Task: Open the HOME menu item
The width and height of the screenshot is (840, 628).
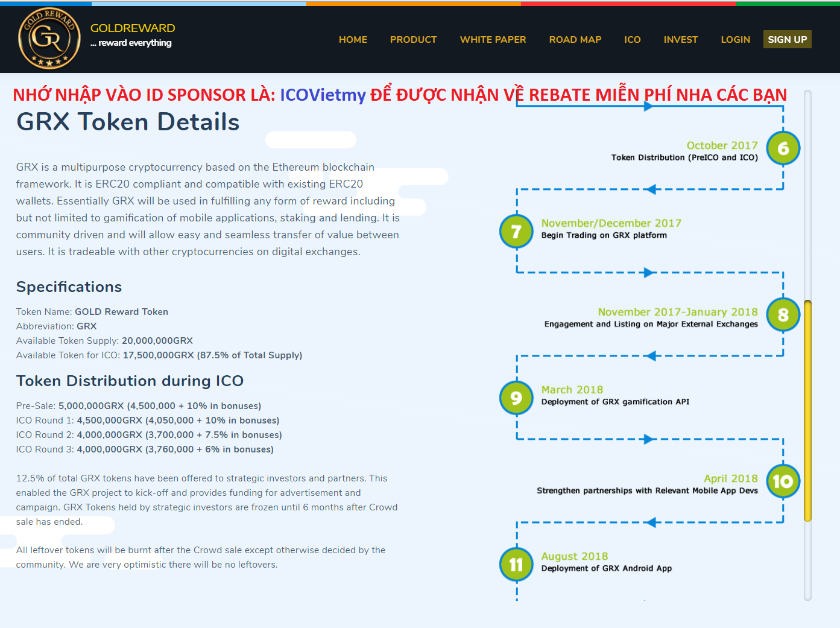Action: coord(353,39)
